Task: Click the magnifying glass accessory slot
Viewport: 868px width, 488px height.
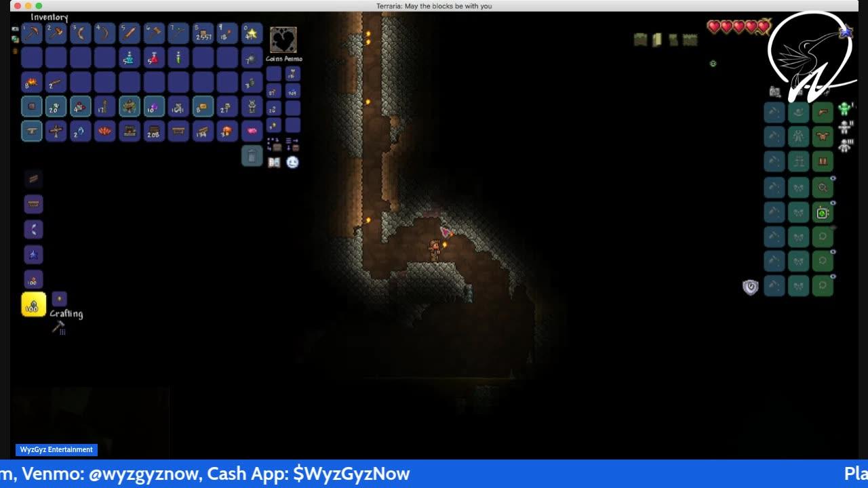Action: [x=823, y=188]
